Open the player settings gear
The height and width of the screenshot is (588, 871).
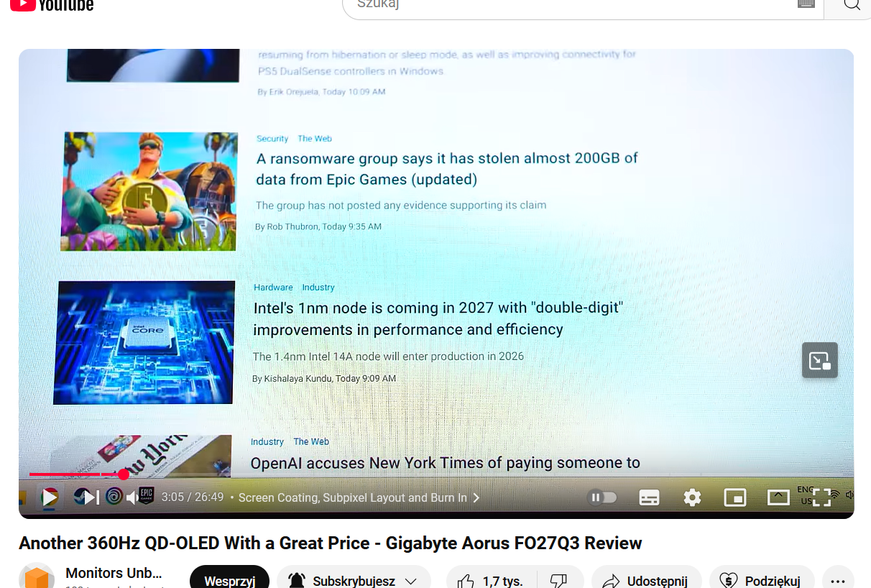tap(692, 497)
